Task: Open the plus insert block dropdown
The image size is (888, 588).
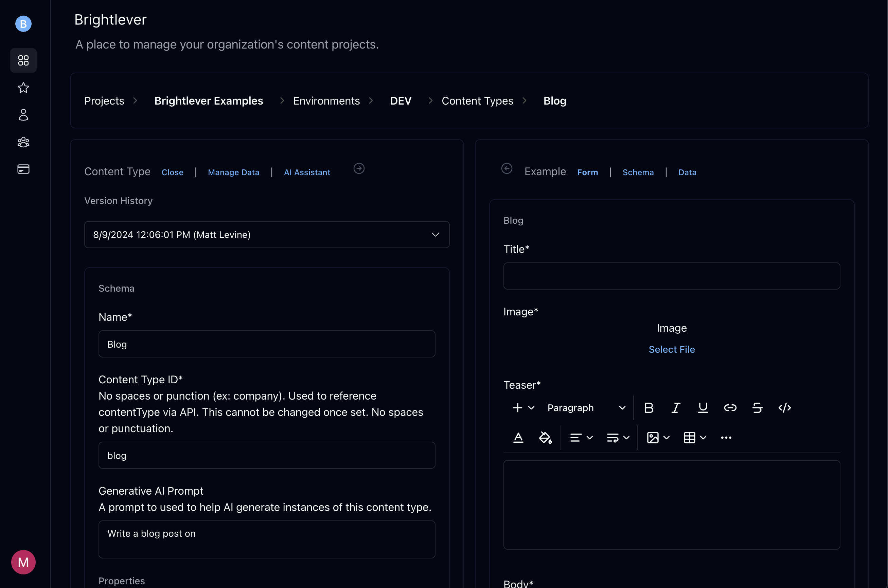Action: coord(523,408)
